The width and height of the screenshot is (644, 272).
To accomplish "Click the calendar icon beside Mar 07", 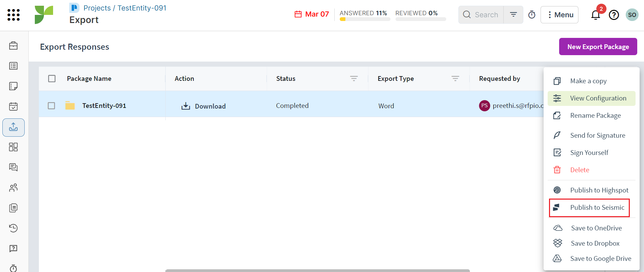I will tap(298, 14).
